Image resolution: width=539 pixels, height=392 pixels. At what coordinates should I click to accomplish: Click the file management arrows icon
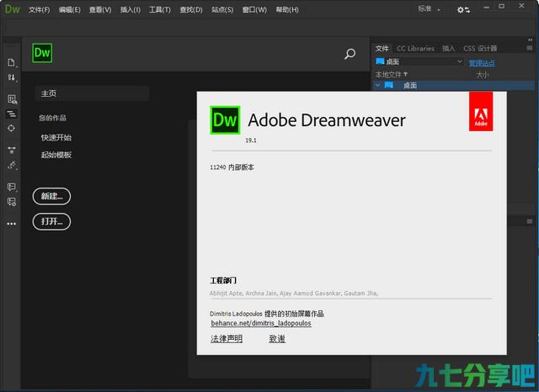[x=12, y=77]
